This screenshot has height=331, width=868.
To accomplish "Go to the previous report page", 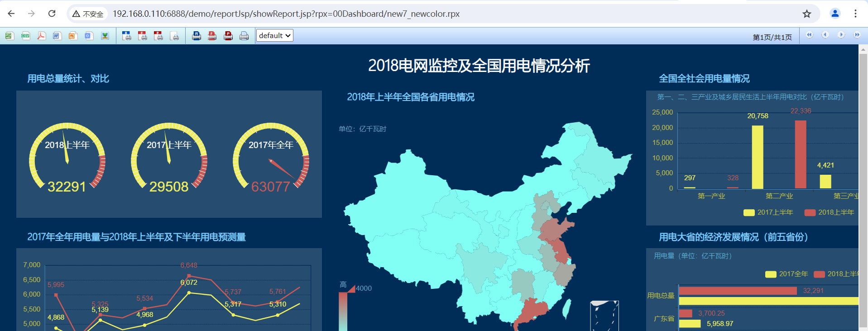I will (x=825, y=35).
